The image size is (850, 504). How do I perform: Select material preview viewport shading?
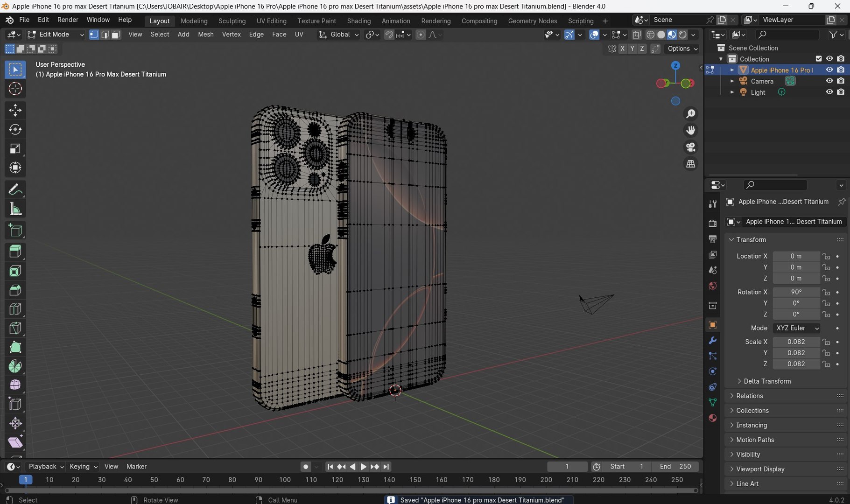(x=672, y=35)
